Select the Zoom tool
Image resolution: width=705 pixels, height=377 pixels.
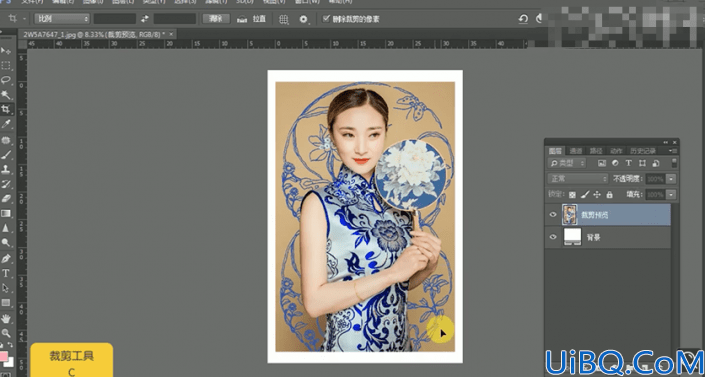pos(6,333)
